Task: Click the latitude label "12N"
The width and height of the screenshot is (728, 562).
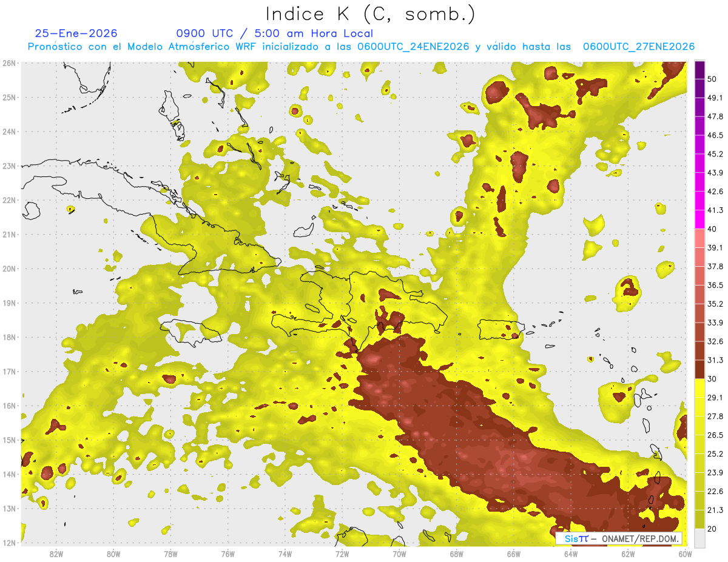Action: pos(8,543)
